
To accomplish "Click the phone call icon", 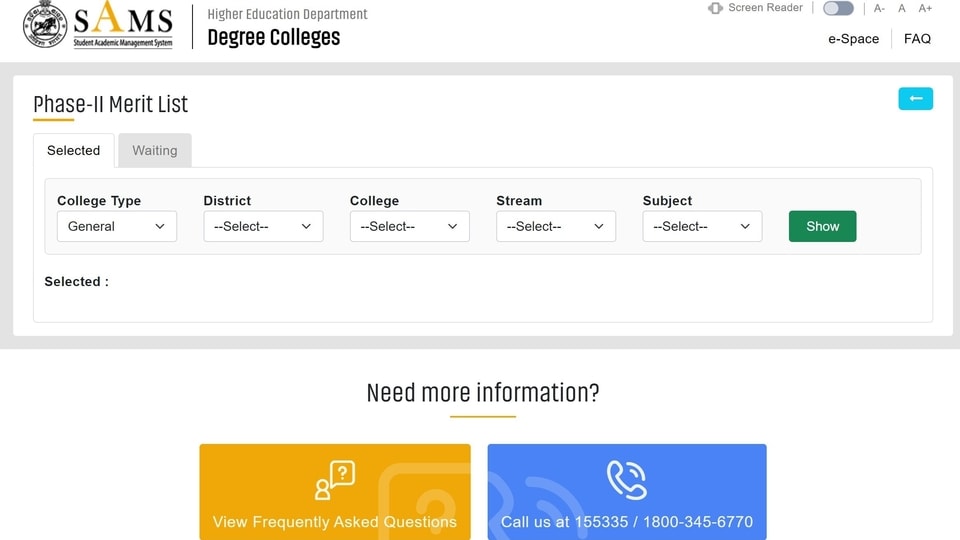I will tap(626, 480).
